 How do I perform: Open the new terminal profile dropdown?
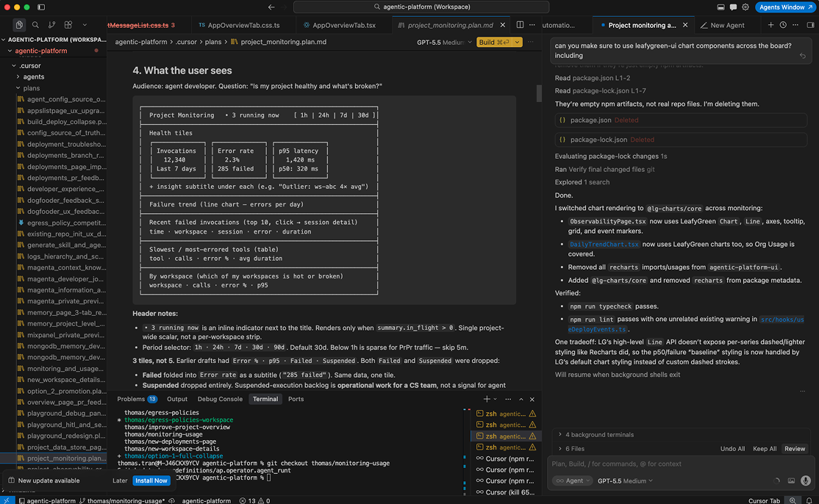(496, 399)
